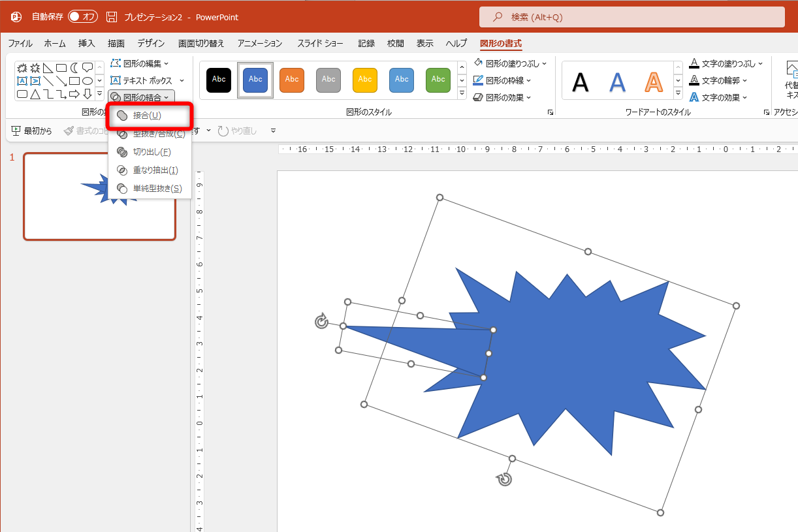
Task: Select the explosion shape from the shapes gallery
Action: coord(22,67)
